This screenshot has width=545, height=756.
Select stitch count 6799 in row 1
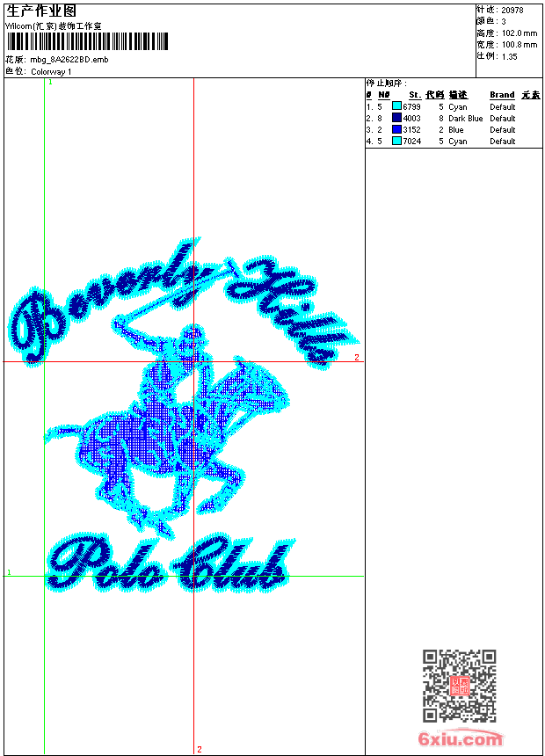click(x=412, y=106)
